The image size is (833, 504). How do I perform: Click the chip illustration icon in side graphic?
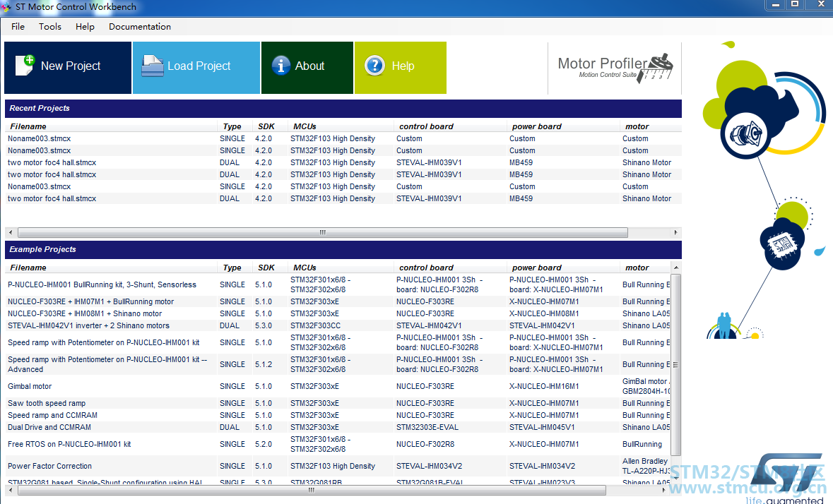(782, 244)
